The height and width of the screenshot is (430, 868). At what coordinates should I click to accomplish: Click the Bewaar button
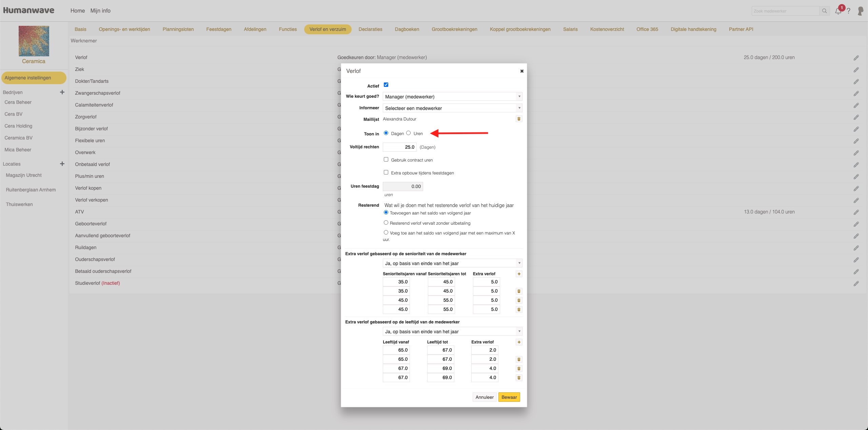pos(509,397)
